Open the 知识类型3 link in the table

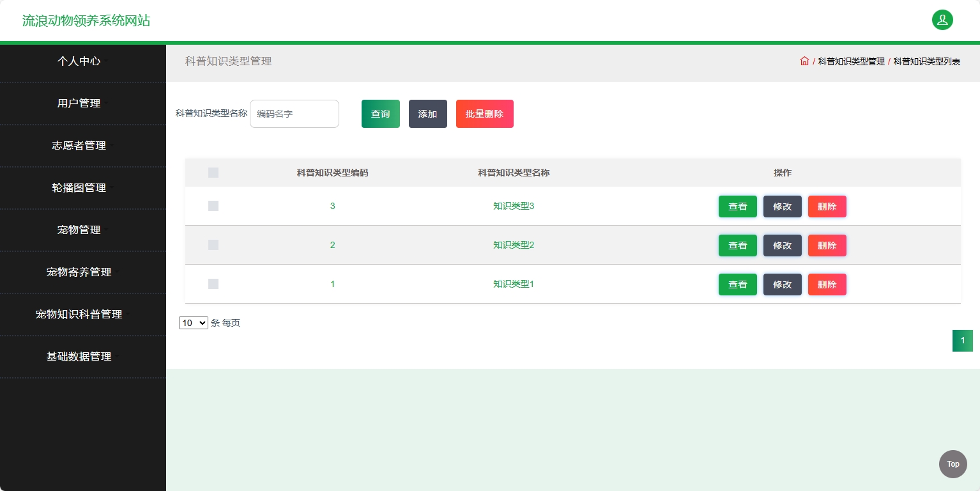pos(513,206)
